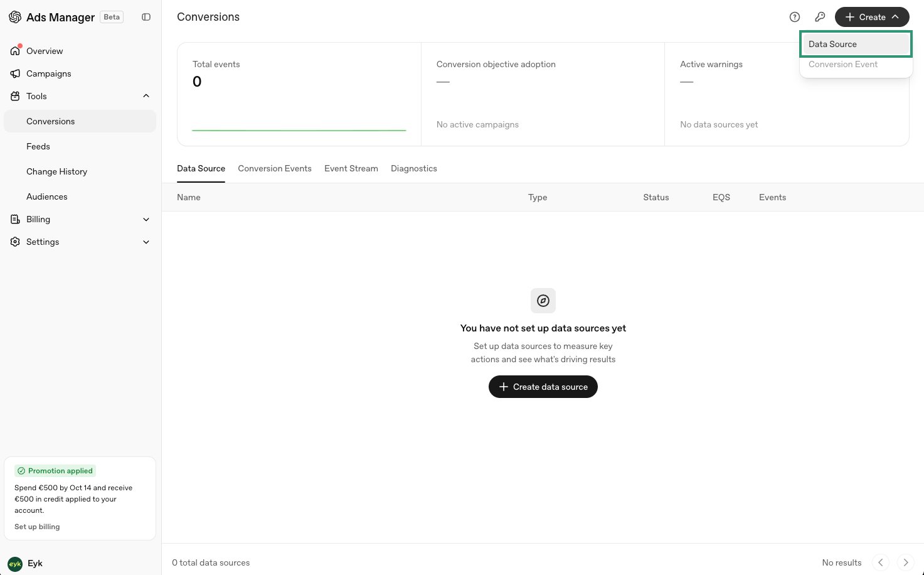This screenshot has height=575, width=924.
Task: Click the OpenAI logo icon
Action: click(x=15, y=17)
